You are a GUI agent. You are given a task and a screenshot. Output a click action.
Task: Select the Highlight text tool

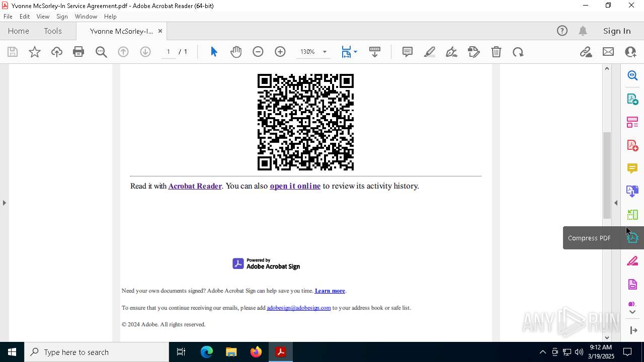[x=430, y=52]
